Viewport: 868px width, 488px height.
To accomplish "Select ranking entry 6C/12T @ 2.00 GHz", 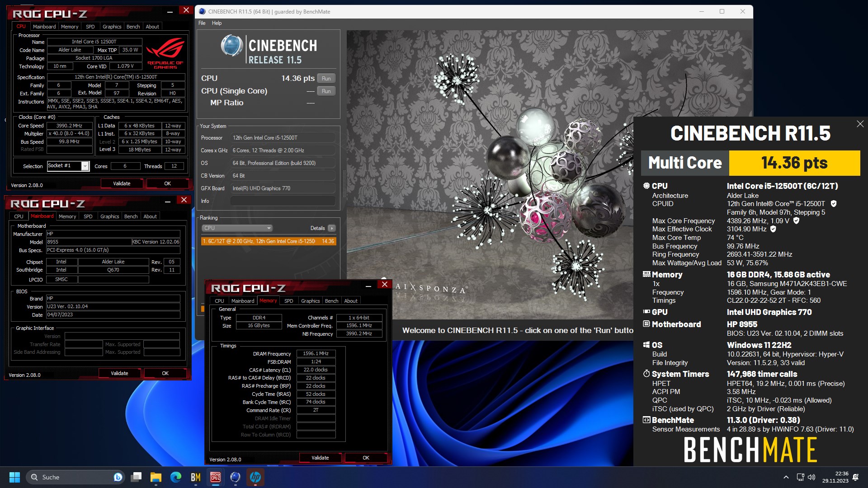I will tap(269, 241).
